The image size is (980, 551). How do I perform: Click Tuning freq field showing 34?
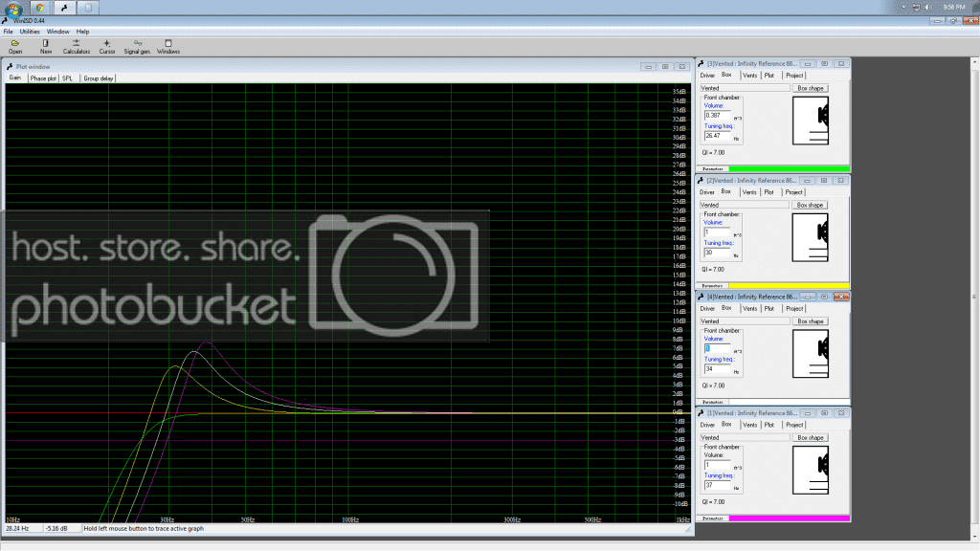[x=717, y=368]
